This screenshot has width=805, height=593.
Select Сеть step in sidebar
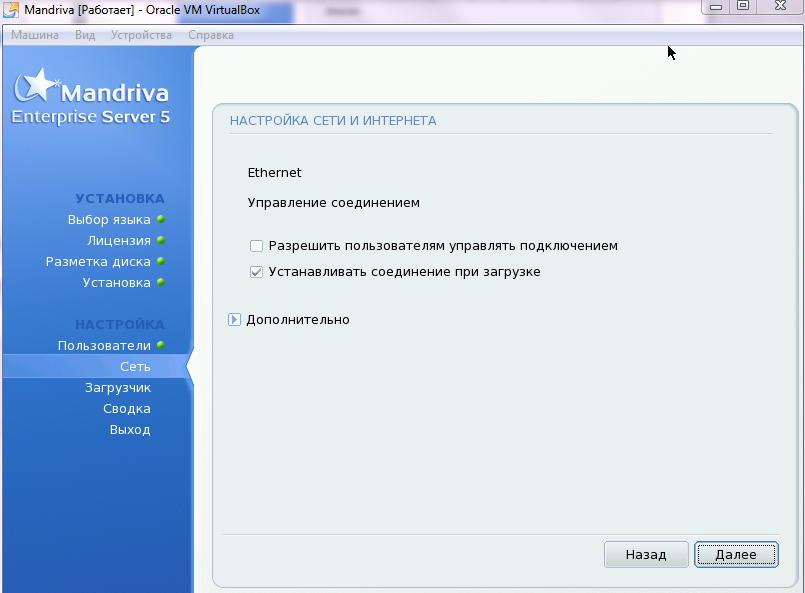click(x=135, y=367)
